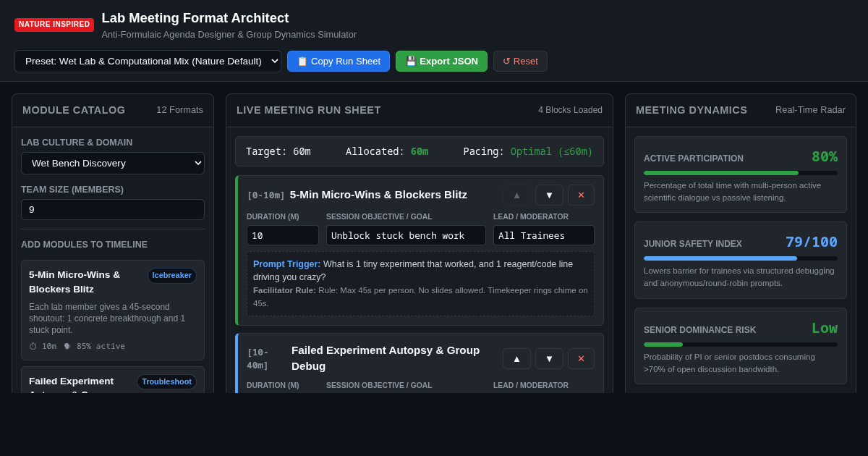
Task: Click the 79/100 junior safety score
Action: point(812,242)
